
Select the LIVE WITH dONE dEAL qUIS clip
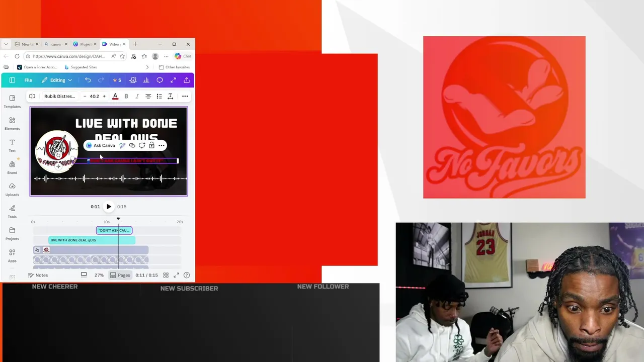click(92, 240)
